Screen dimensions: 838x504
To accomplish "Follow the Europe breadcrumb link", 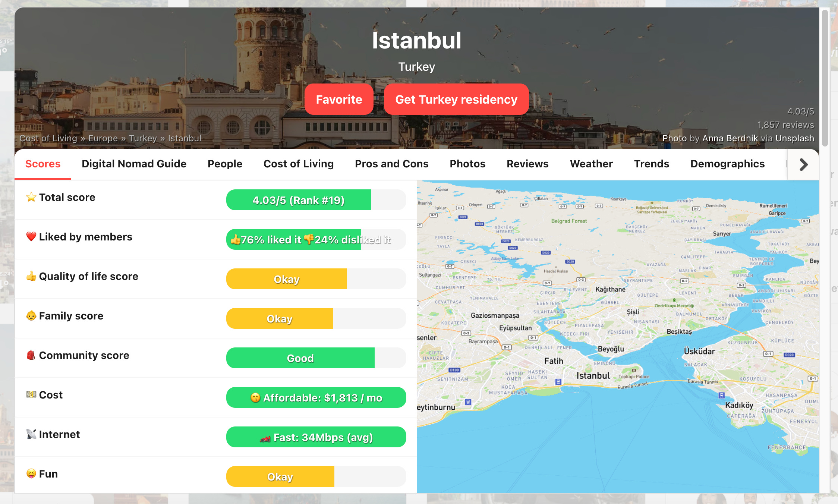I will 103,138.
